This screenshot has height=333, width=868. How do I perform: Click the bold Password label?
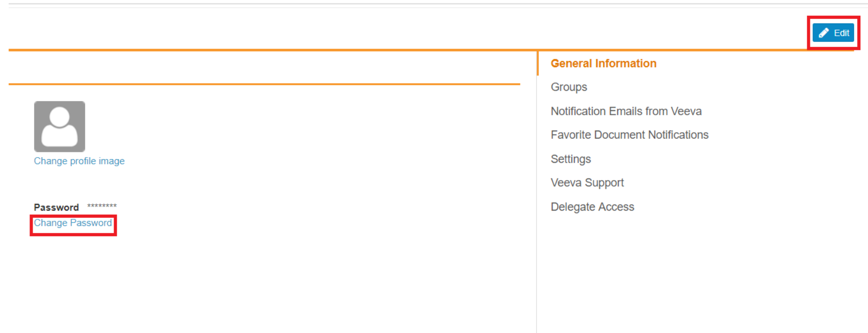pyautogui.click(x=56, y=208)
